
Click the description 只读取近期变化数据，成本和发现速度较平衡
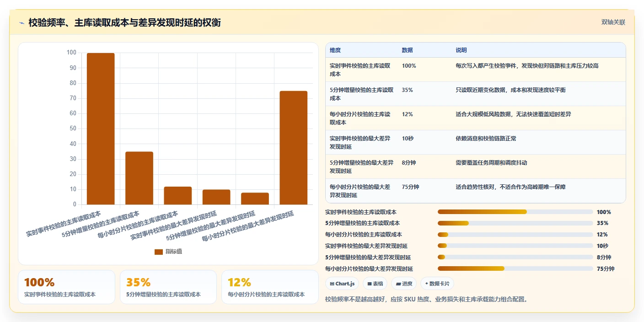510,90
